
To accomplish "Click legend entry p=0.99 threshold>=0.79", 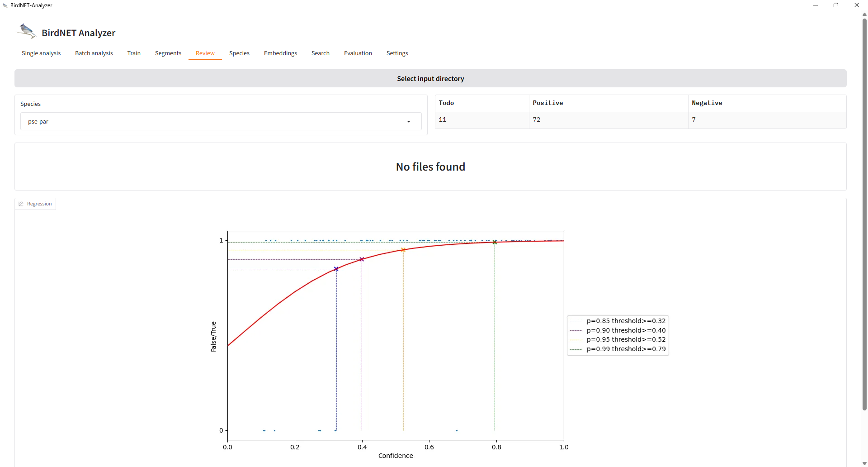I will point(618,349).
